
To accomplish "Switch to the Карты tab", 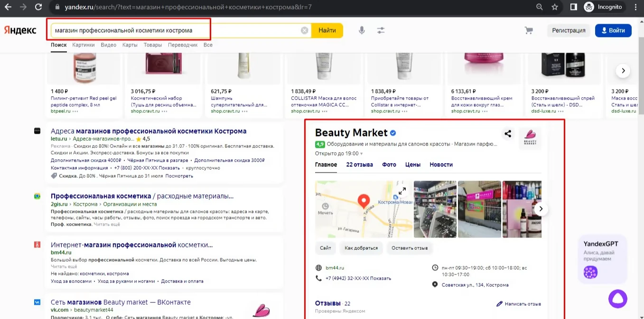I will point(130,45).
